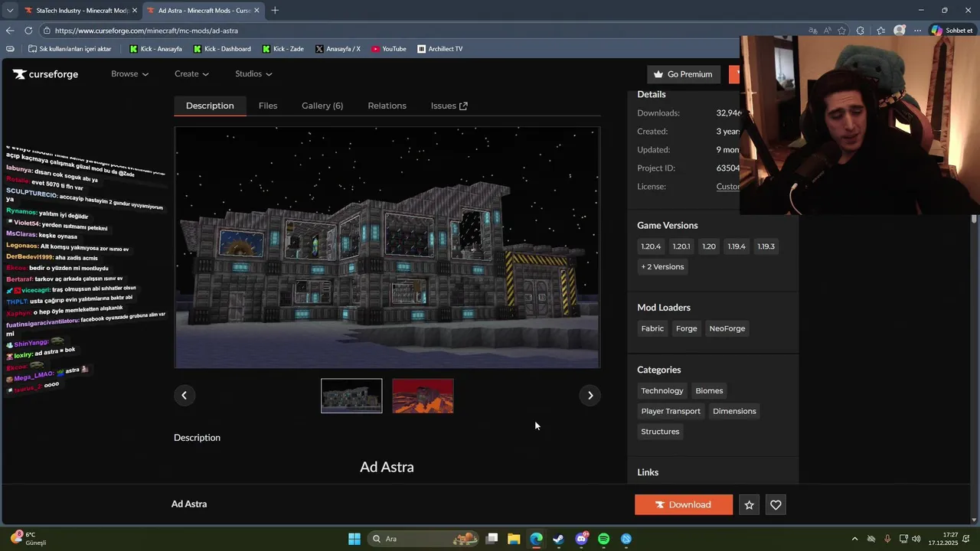Image resolution: width=980 pixels, height=551 pixels.
Task: Show previous gallery image
Action: (x=184, y=396)
